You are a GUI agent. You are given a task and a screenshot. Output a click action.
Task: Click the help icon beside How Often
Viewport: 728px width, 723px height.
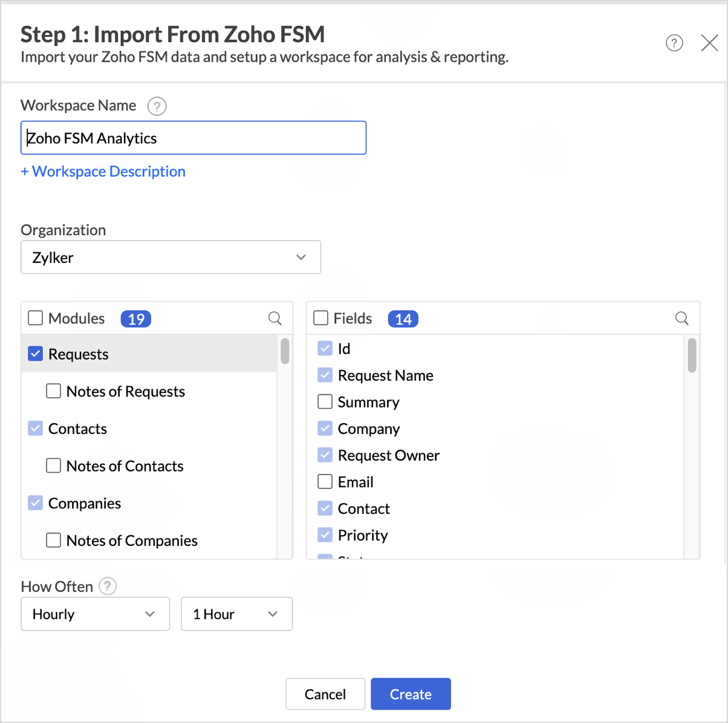(x=108, y=586)
